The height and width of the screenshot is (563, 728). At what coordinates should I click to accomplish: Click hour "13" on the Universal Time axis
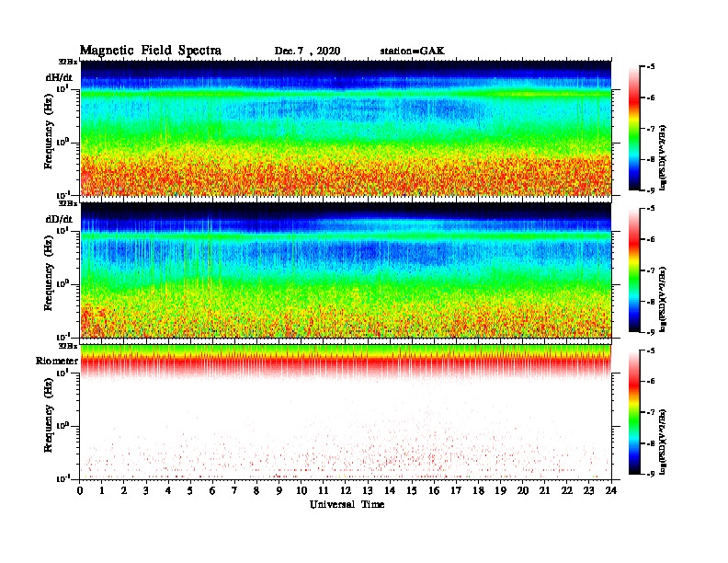(368, 490)
